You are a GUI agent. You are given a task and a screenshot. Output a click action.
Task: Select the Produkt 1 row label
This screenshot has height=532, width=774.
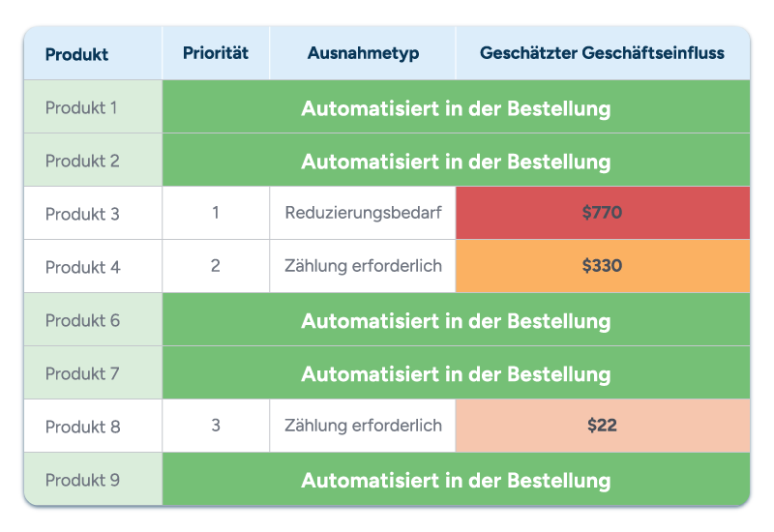point(93,107)
